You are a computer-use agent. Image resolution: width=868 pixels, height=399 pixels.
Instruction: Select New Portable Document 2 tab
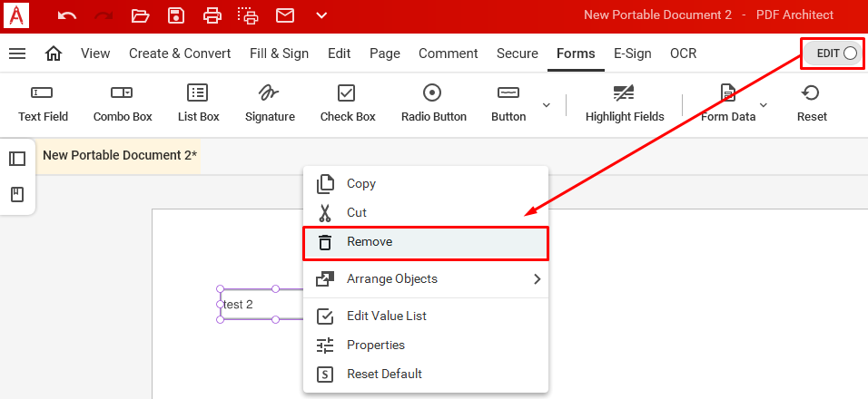coord(119,155)
